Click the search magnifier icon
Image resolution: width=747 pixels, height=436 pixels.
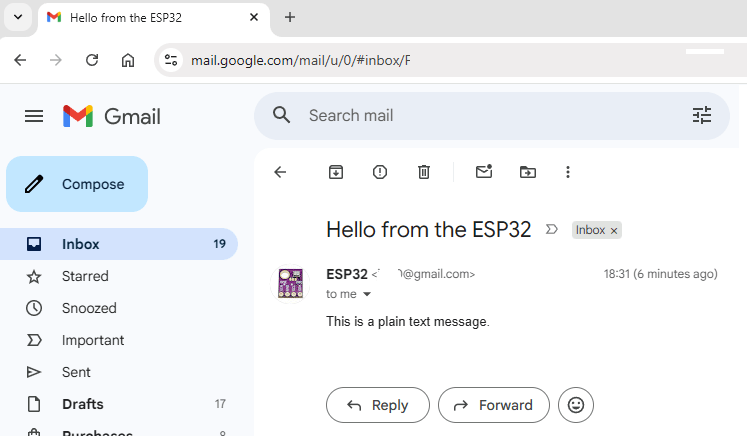click(282, 115)
